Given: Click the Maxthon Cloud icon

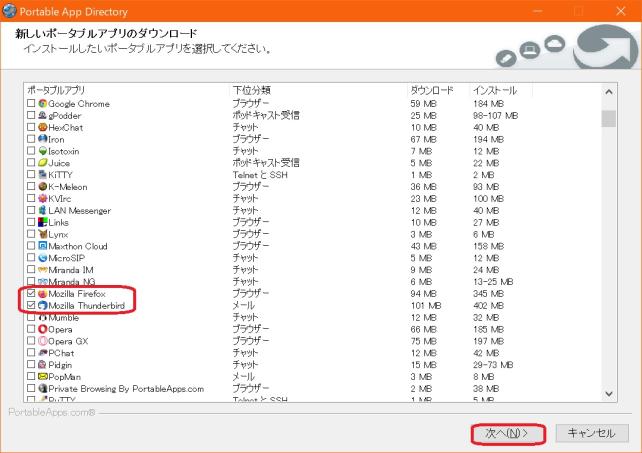Looking at the screenshot, I should click(43, 246).
